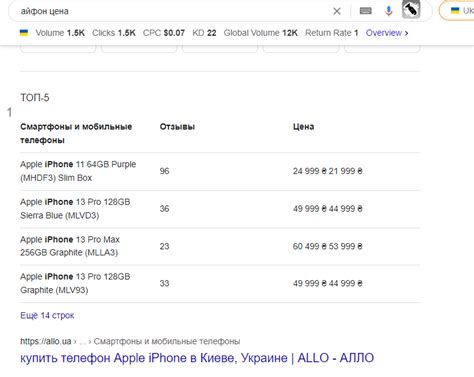474x377 pixels.
Task: Click the MLV93 Graphite row price 49 999 ₴
Action: (x=327, y=283)
